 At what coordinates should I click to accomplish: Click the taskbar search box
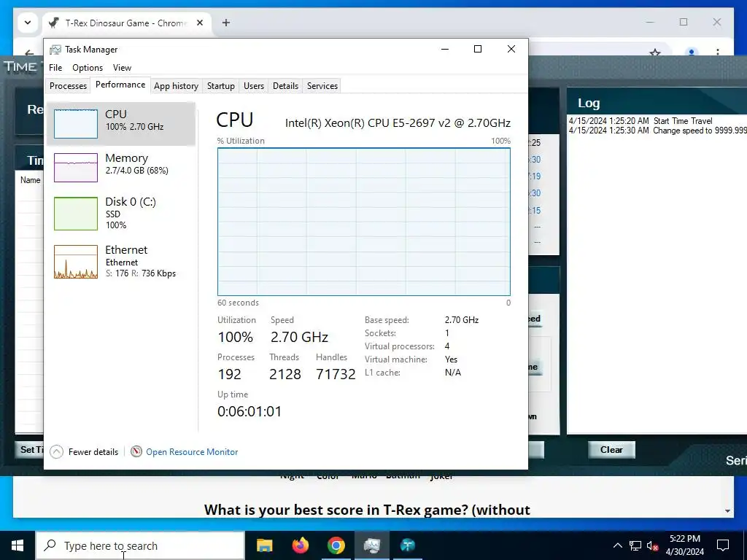point(140,545)
